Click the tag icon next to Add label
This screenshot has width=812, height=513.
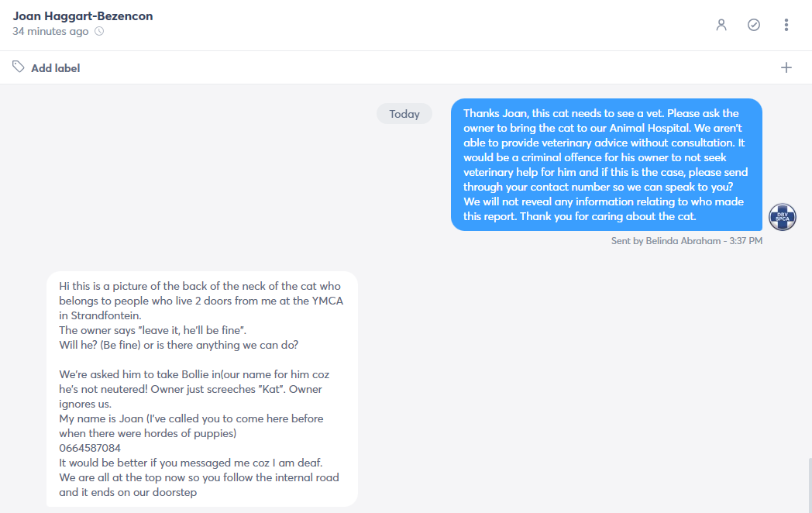pyautogui.click(x=18, y=67)
